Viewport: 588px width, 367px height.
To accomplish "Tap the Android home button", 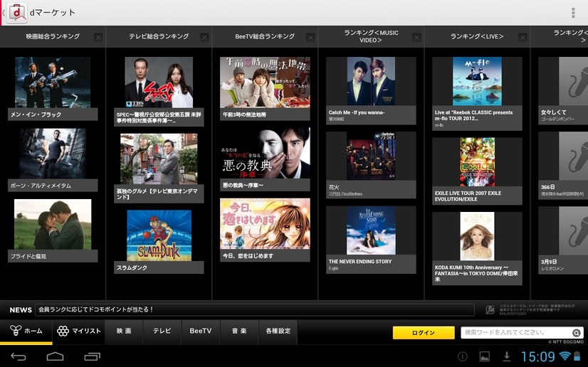I will (55, 356).
